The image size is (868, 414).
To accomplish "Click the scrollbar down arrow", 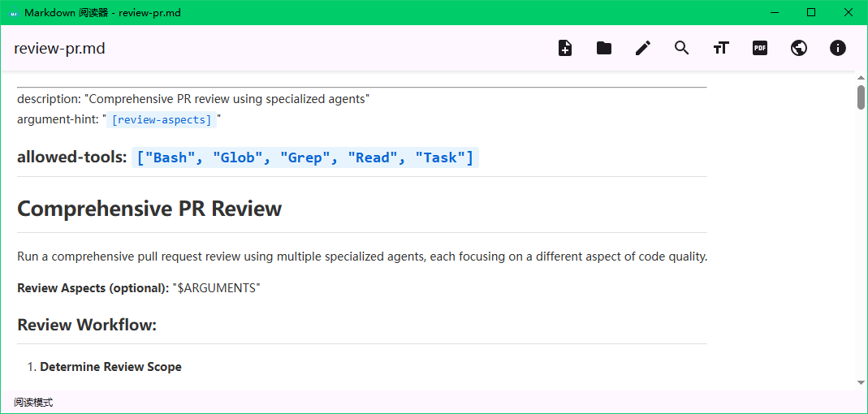I will tap(861, 382).
